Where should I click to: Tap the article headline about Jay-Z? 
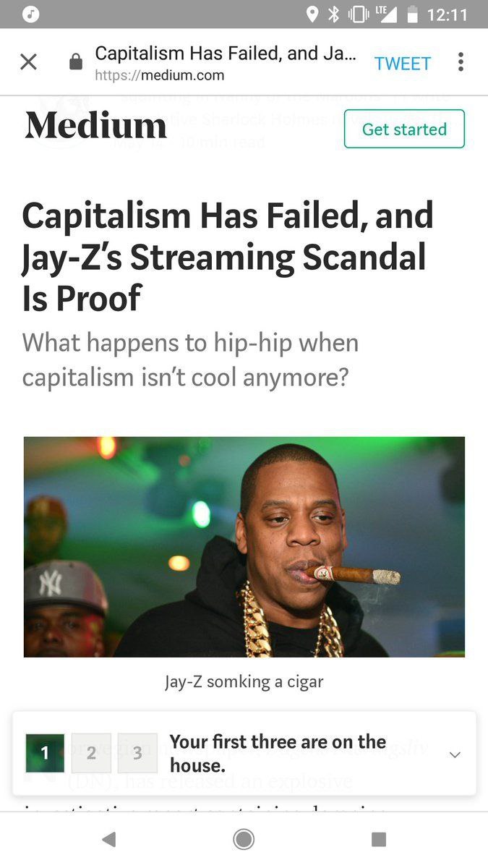[228, 256]
